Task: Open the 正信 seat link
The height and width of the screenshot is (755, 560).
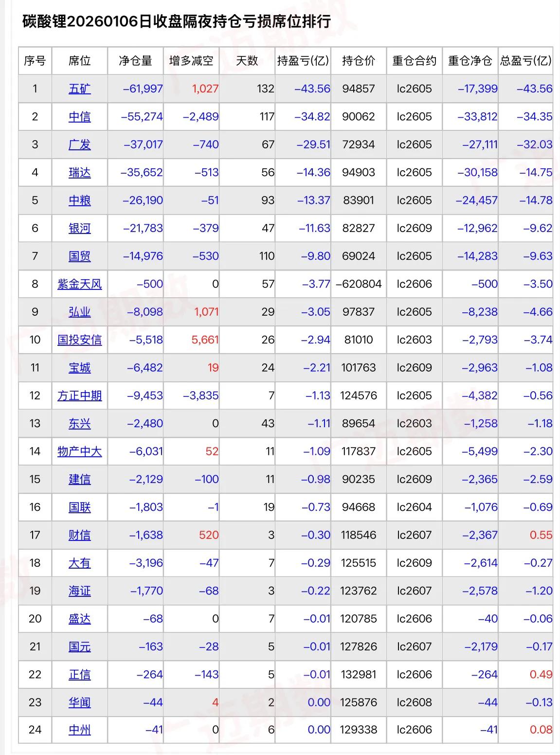Action: (x=79, y=675)
